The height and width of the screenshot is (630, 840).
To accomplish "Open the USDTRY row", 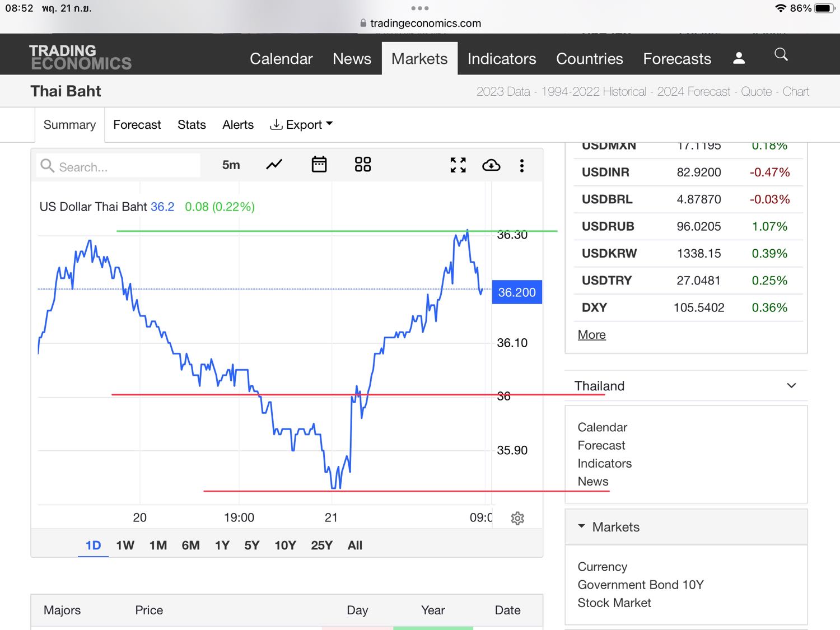I will [688, 281].
